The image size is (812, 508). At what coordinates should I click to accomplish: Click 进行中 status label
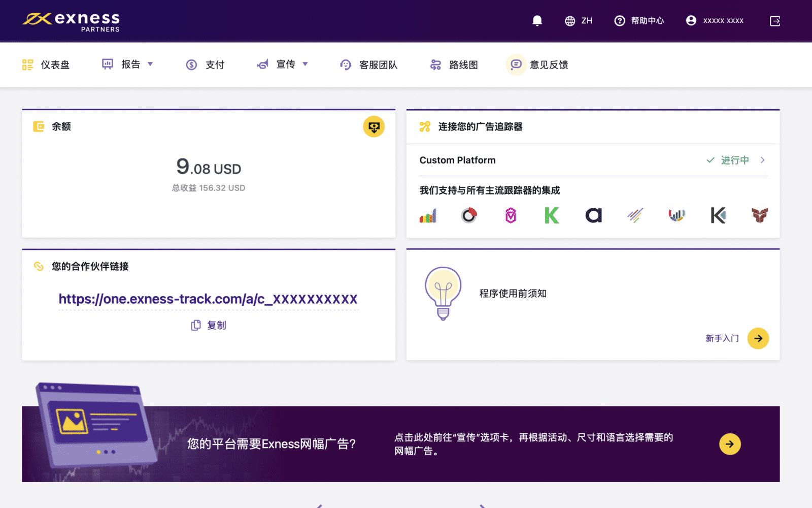coord(735,160)
